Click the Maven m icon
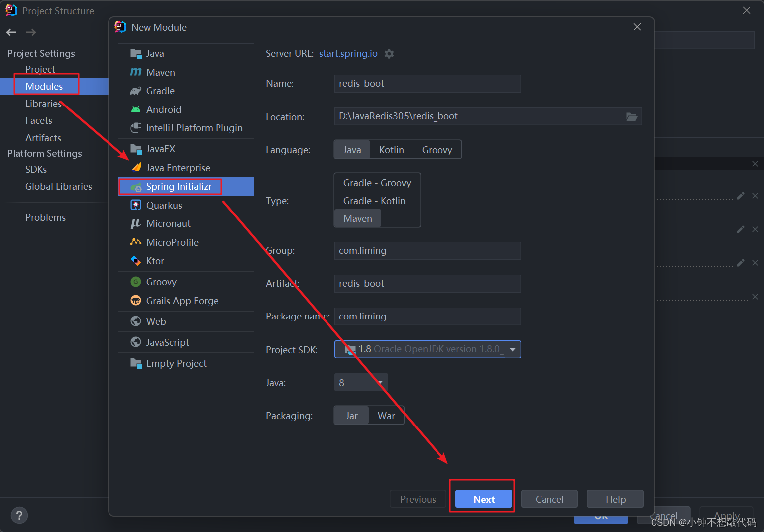764x532 pixels. (x=136, y=72)
